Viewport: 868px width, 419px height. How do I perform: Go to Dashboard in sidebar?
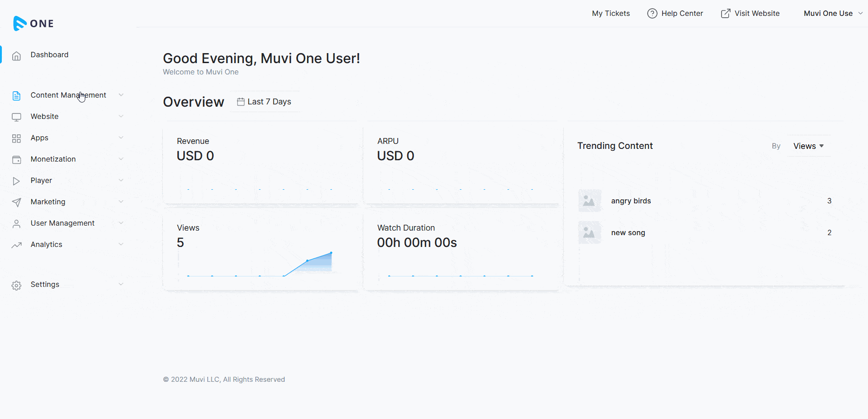(x=49, y=55)
